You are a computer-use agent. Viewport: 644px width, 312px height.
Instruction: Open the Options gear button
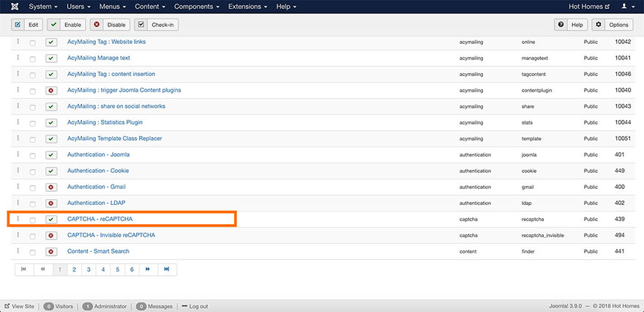pos(613,25)
